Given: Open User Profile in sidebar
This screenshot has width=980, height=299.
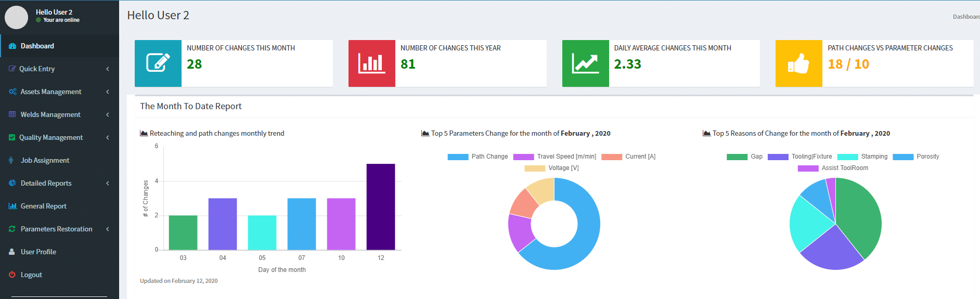Looking at the screenshot, I should click(x=60, y=252).
